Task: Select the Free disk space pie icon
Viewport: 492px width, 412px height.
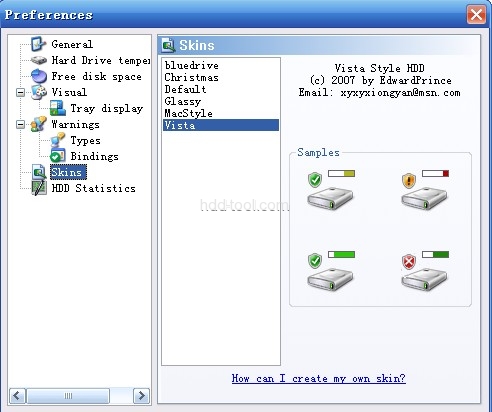Action: 39,76
